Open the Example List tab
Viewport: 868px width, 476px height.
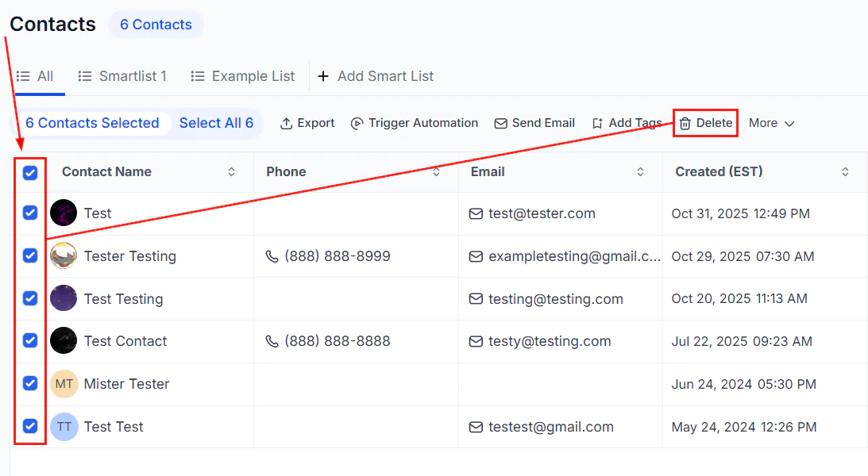[242, 76]
